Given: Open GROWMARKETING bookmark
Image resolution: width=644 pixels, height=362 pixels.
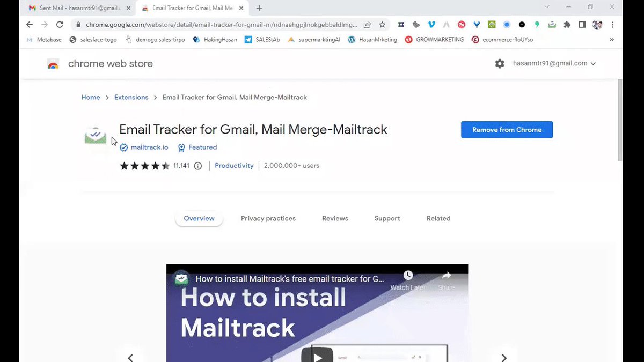Looking at the screenshot, I should [x=435, y=40].
